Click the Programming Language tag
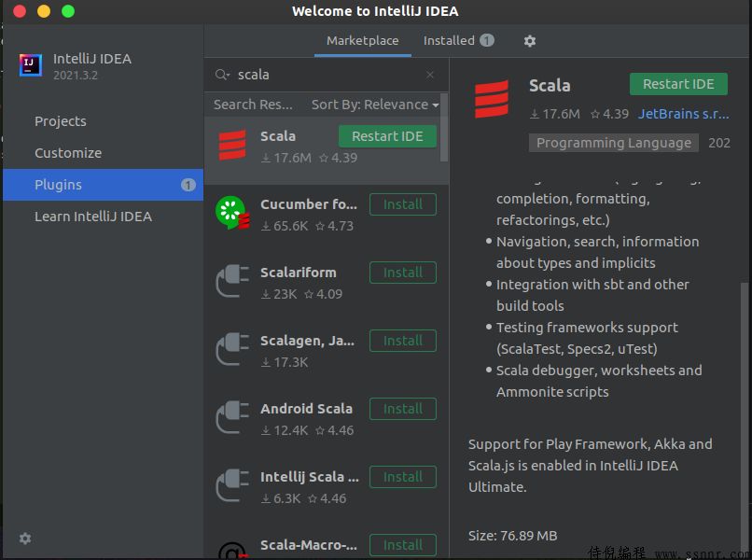Screen dimensions: 752x560 click(x=613, y=143)
